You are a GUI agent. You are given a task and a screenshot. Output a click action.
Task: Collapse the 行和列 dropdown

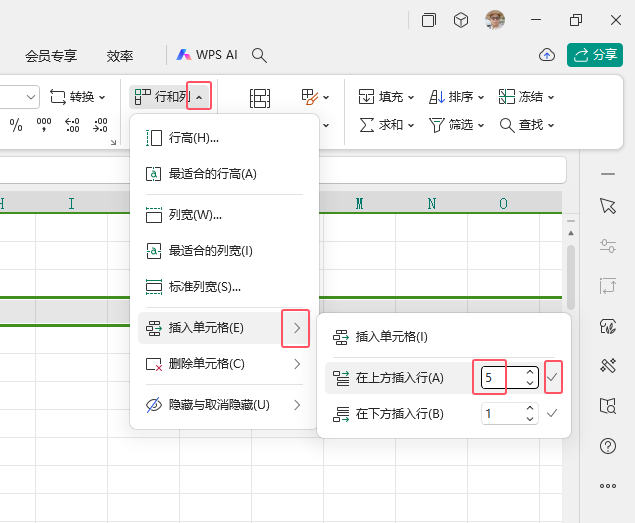tap(199, 97)
